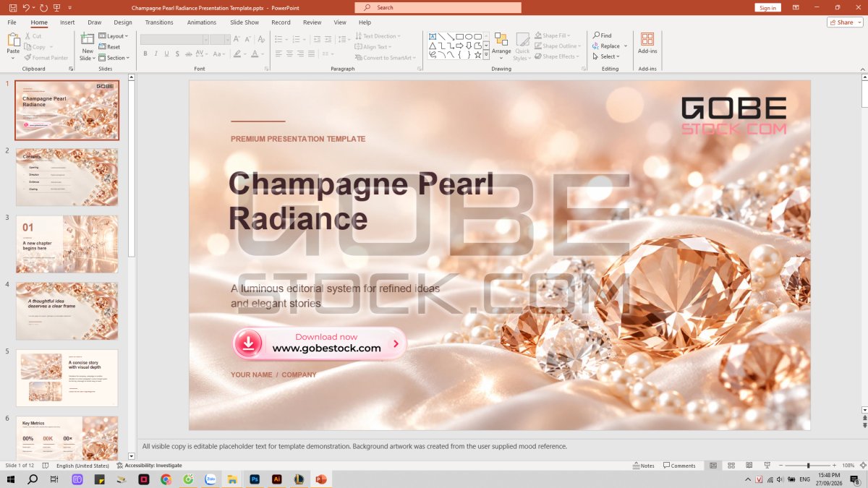Increase list indent level

pos(328,39)
